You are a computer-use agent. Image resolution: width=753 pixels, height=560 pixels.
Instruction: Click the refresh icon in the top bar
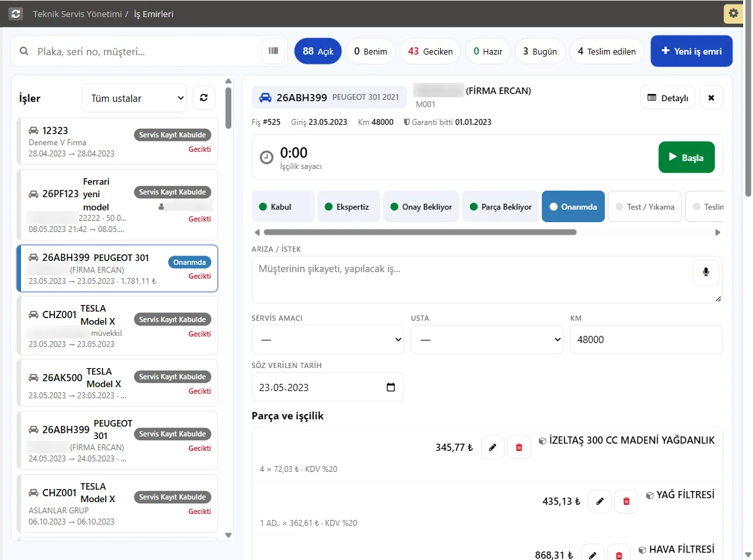[x=16, y=13]
